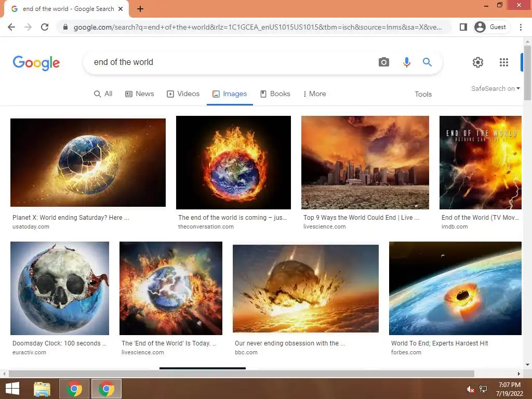Viewport: 532px width, 399px height.
Task: Click forbes.com source text
Action: tap(406, 352)
